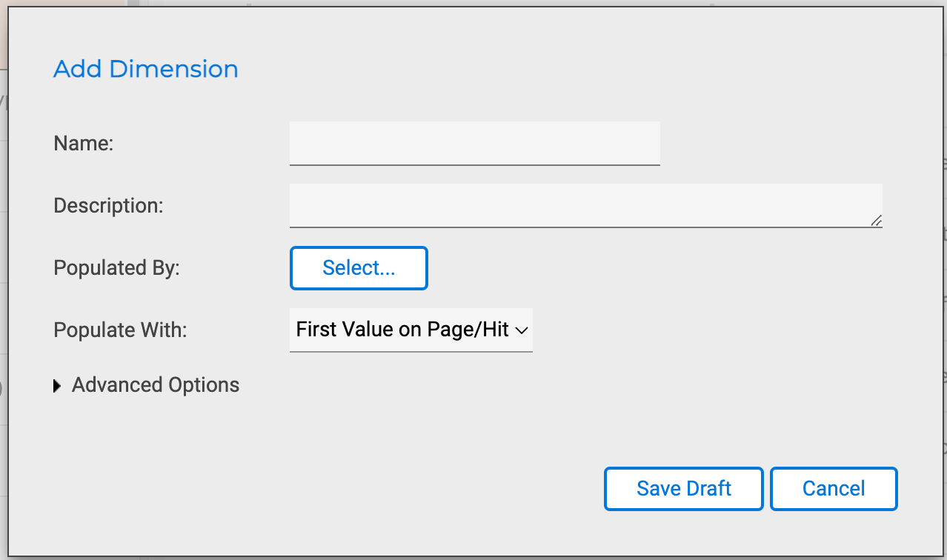Image resolution: width=947 pixels, height=560 pixels.
Task: Cancel the Add Dimension dialog
Action: coord(834,489)
